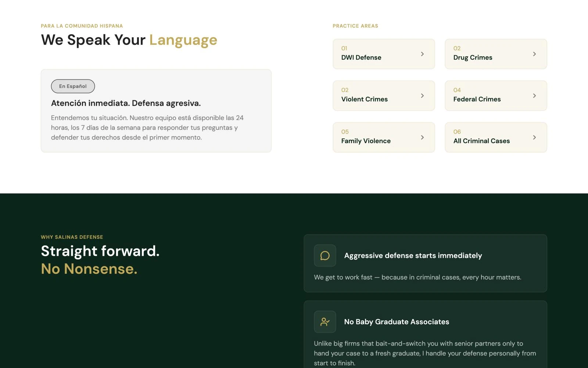
Task: Click the chevron on All Criminal Cases card
Action: coord(534,137)
